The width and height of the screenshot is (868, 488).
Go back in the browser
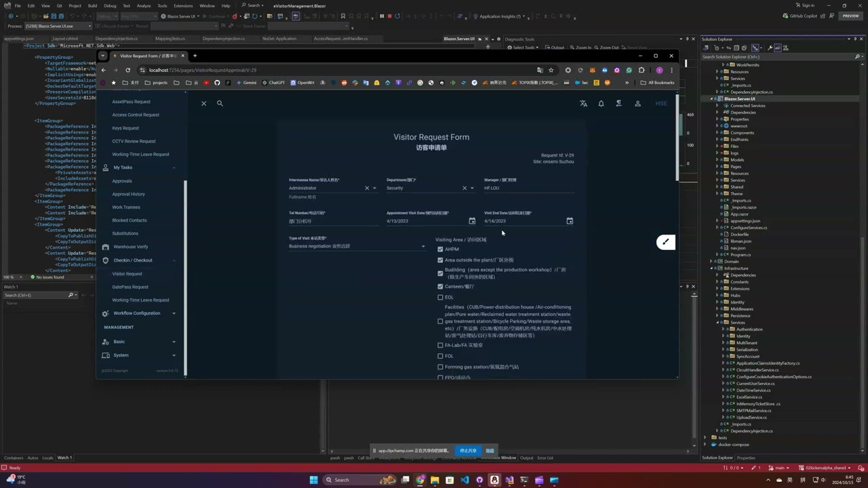click(x=103, y=70)
